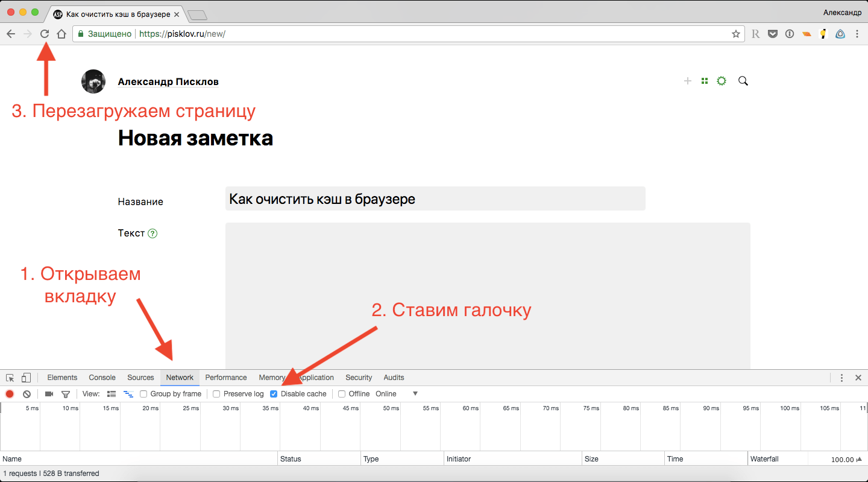Screen dimensions: 868x482
Task: Click the gray plus icon on the page
Action: click(688, 81)
